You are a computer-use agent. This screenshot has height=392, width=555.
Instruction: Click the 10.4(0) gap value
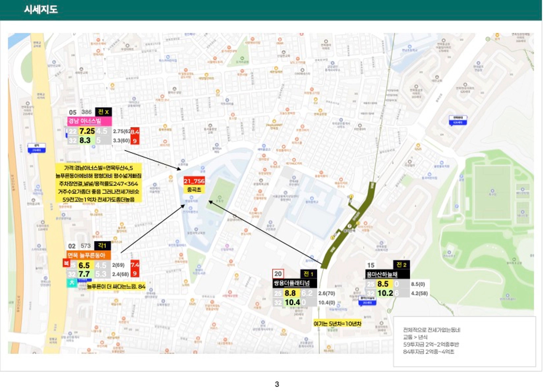(x=327, y=303)
